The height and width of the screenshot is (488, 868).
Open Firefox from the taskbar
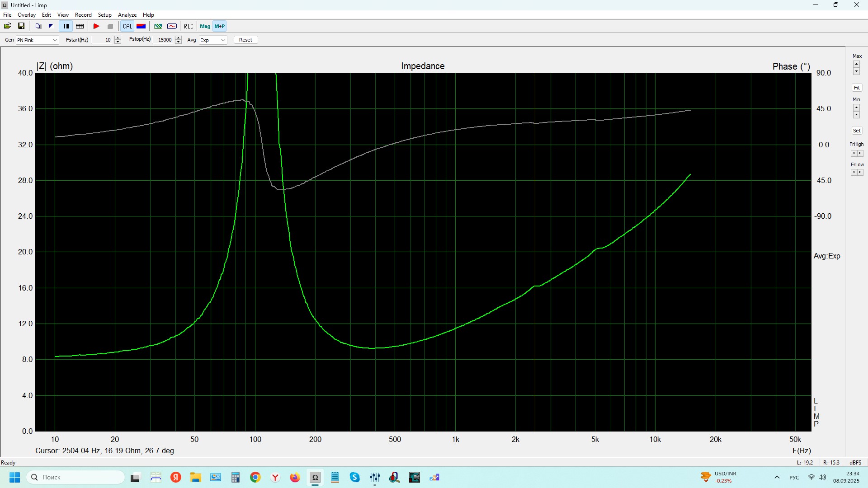point(295,477)
